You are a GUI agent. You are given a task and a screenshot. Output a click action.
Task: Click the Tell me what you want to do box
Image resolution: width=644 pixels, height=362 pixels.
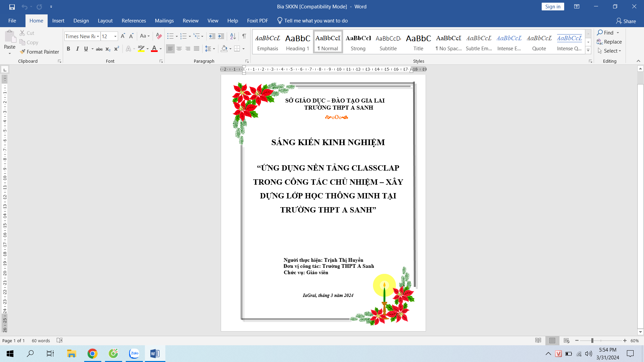[x=312, y=21]
